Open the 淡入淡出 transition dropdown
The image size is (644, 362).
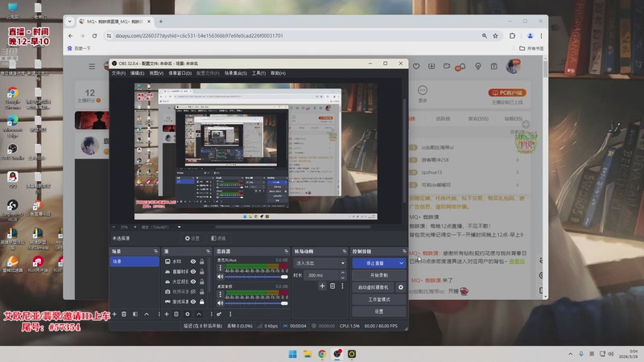point(320,263)
